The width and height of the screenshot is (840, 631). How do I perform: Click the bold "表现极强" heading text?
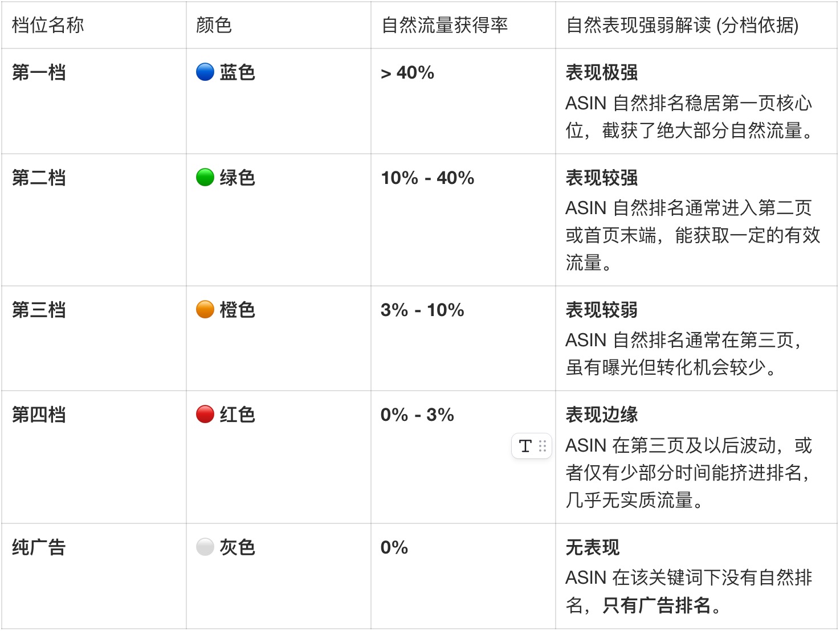point(601,73)
